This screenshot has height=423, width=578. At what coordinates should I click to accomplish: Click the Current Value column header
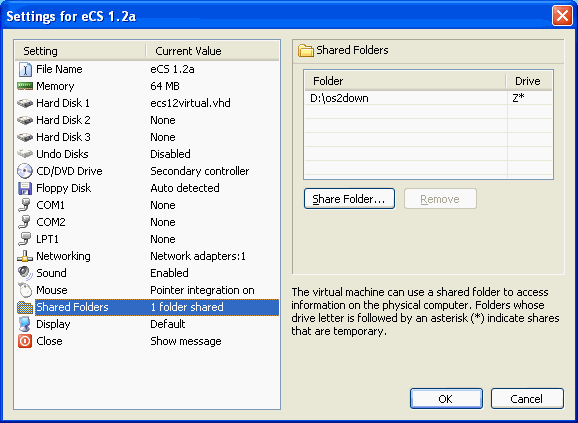point(213,51)
